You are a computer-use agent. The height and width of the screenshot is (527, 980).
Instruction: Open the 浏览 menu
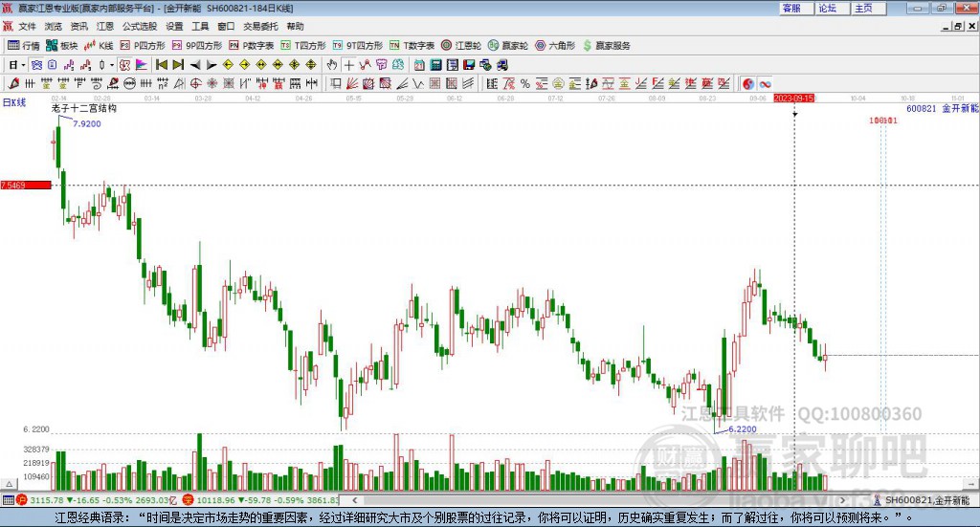point(54,26)
